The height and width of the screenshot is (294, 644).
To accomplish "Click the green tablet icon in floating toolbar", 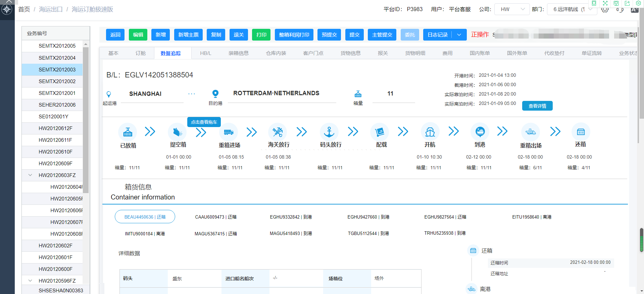I will (x=594, y=3).
